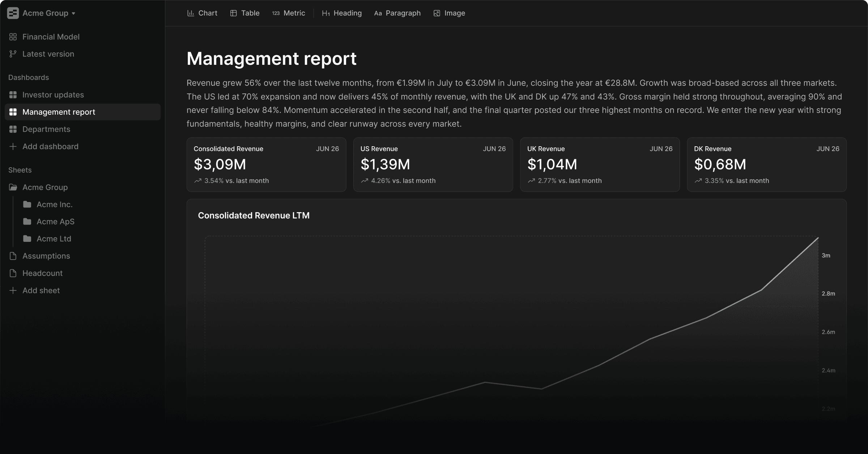Select the US Revenue metric title
The height and width of the screenshot is (454, 868).
tap(379, 149)
